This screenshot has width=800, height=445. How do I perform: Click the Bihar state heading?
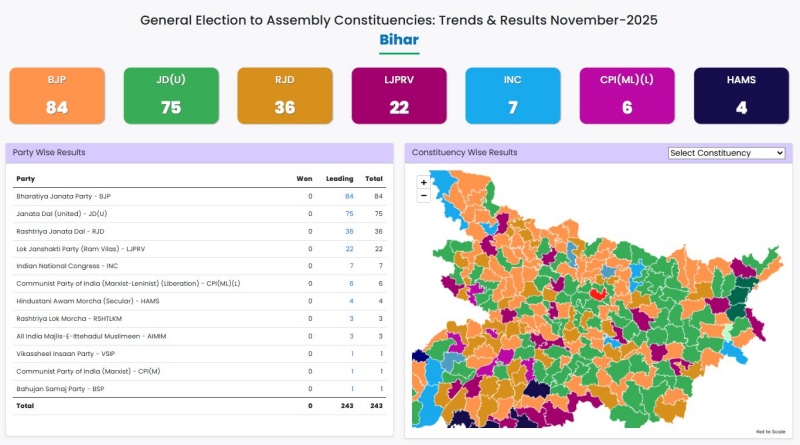click(x=399, y=41)
